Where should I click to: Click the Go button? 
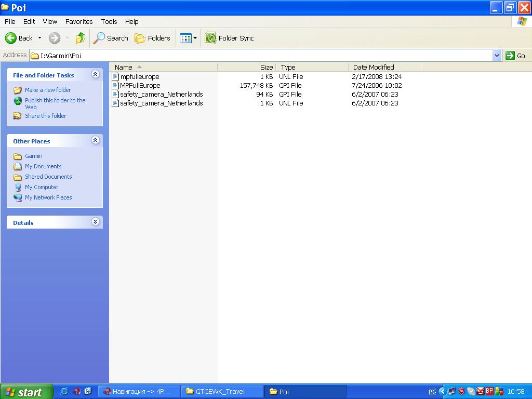(x=515, y=56)
